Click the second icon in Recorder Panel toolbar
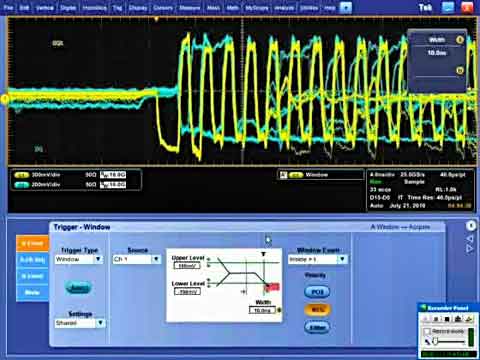Viewport: 480px width, 360px height. pos(436,319)
